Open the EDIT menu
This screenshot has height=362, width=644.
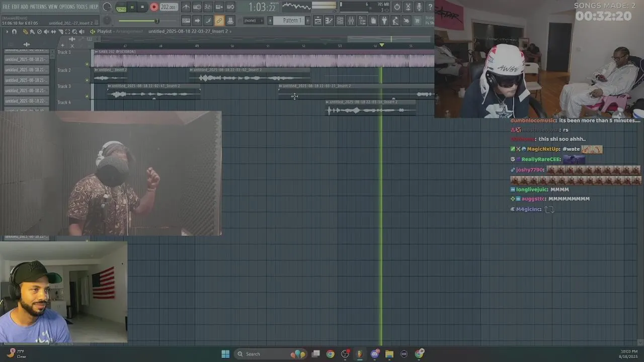point(16,7)
